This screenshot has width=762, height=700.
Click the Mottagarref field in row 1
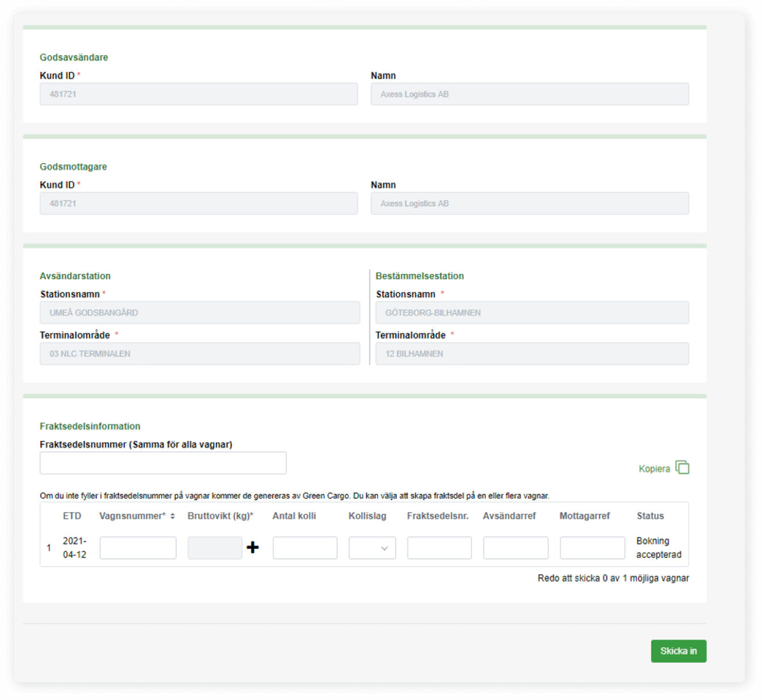tap(592, 548)
